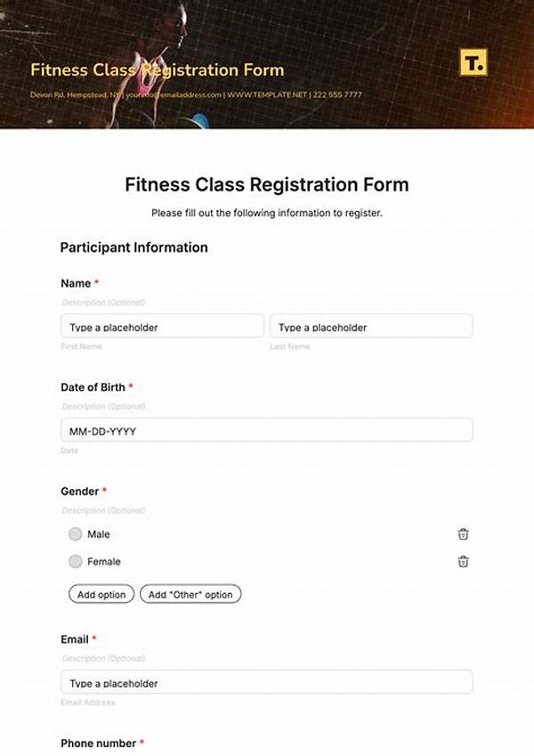Click the Add "Other" option button
Image resolution: width=534 pixels, height=756 pixels.
pyautogui.click(x=190, y=594)
